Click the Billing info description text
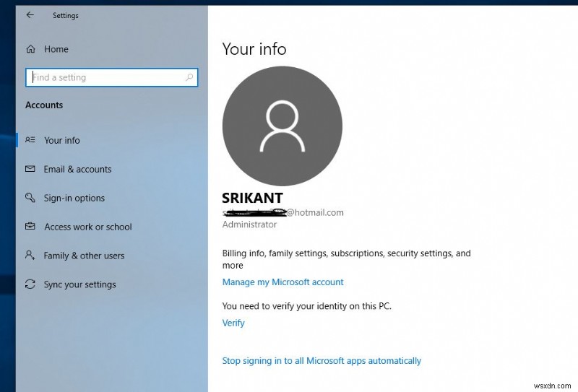578x392 pixels. click(347, 259)
